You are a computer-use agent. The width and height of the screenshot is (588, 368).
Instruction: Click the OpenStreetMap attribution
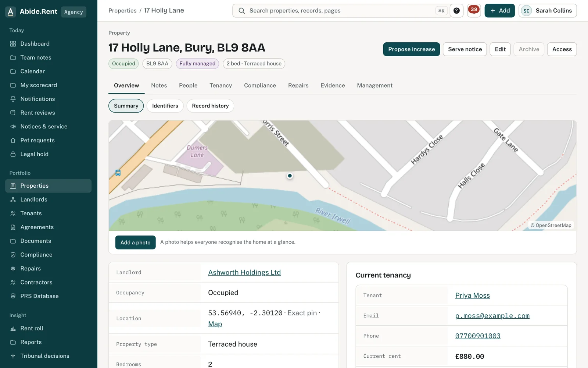coord(551,225)
